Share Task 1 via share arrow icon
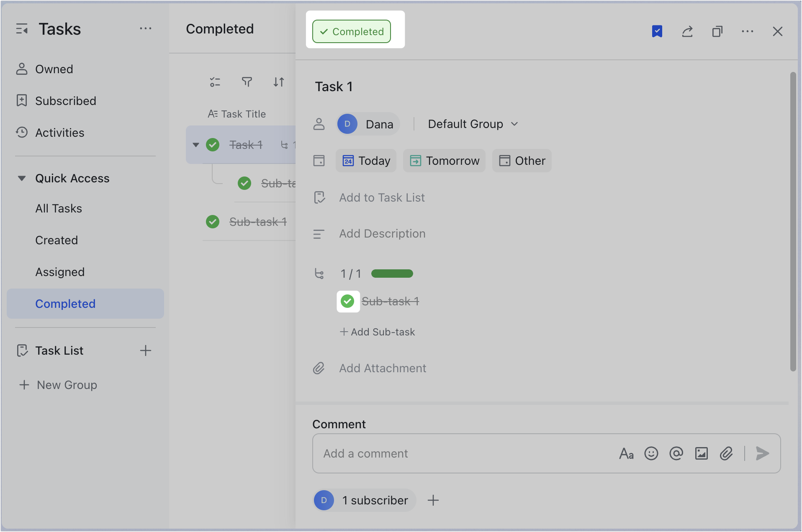The width and height of the screenshot is (802, 532). tap(687, 31)
